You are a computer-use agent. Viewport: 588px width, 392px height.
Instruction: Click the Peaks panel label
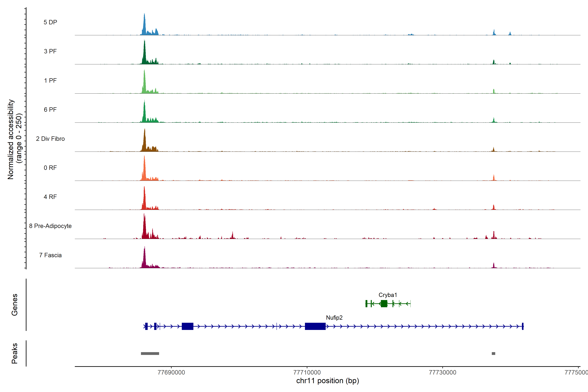click(15, 353)
